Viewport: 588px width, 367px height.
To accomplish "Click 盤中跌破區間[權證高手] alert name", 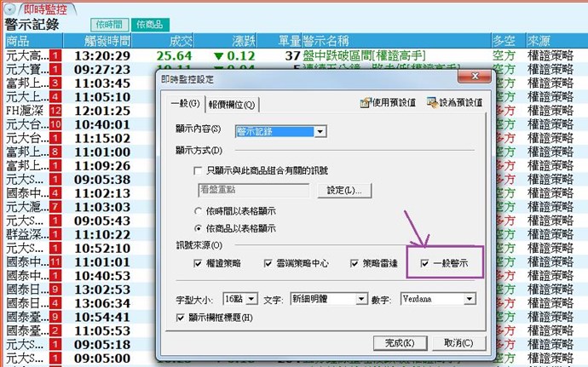I will pyautogui.click(x=364, y=56).
